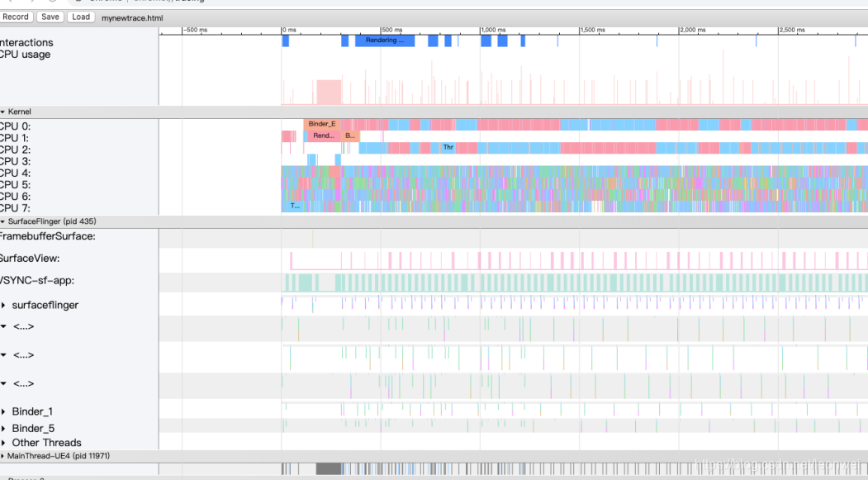Click the Load trace button
Screen dimensions: 868x480
pos(81,17)
